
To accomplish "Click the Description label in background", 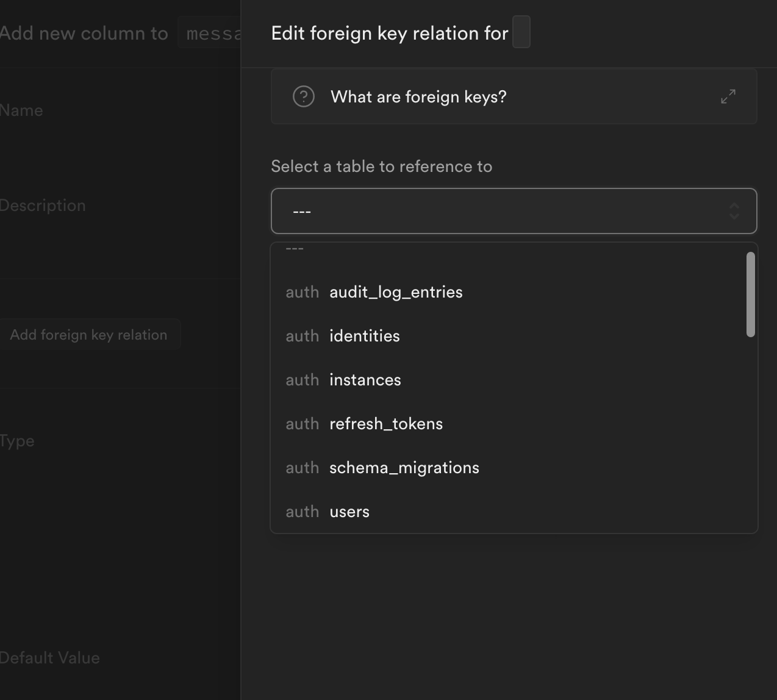I will [43, 205].
